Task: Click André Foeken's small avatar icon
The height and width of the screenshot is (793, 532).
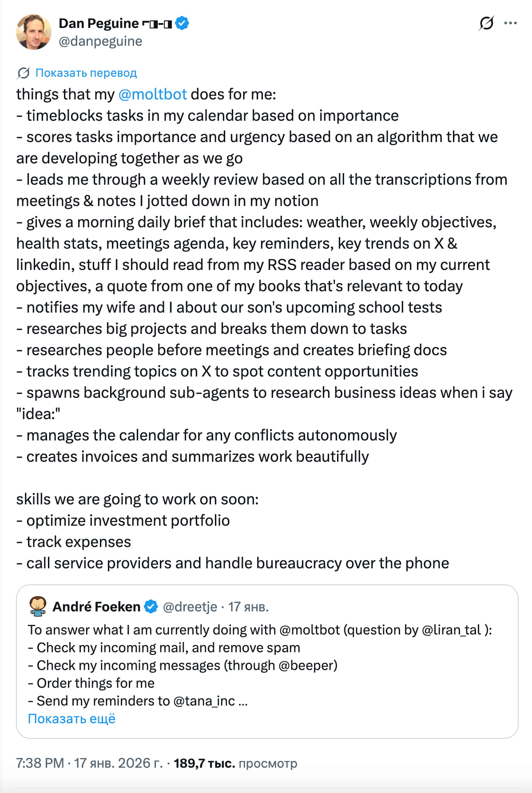Action: (38, 607)
